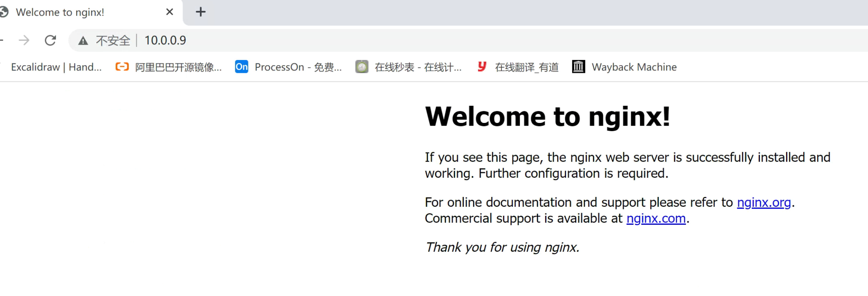
Task: Click the online stopwatch bookmark icon
Action: (362, 67)
